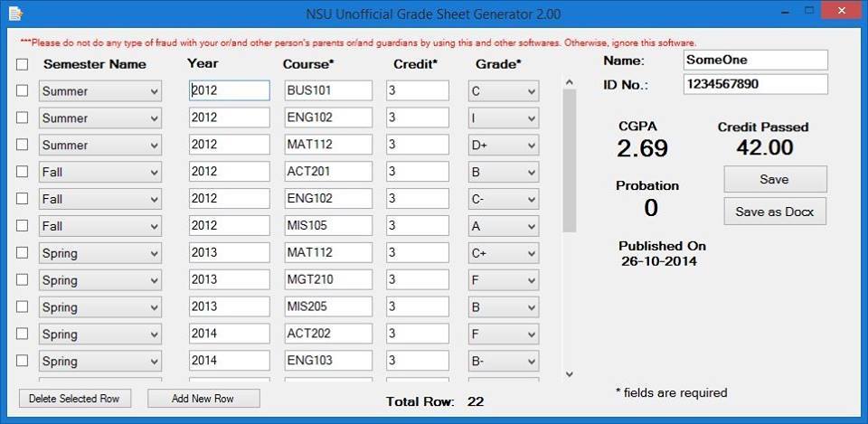The height and width of the screenshot is (424, 868).
Task: Open the grade dropdown for MIS205
Action: 504,307
